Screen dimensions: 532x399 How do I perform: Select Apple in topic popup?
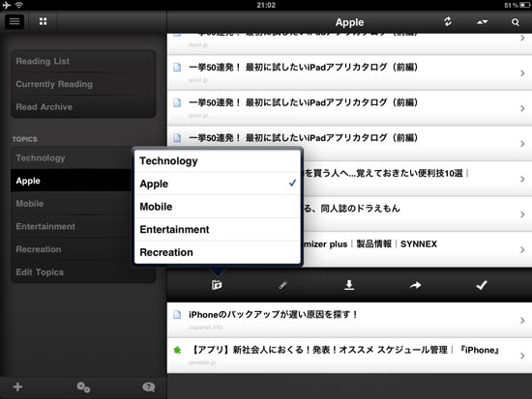(218, 184)
